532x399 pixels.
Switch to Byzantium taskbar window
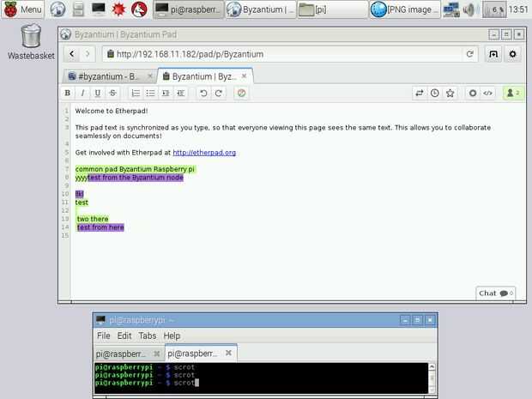[261, 9]
